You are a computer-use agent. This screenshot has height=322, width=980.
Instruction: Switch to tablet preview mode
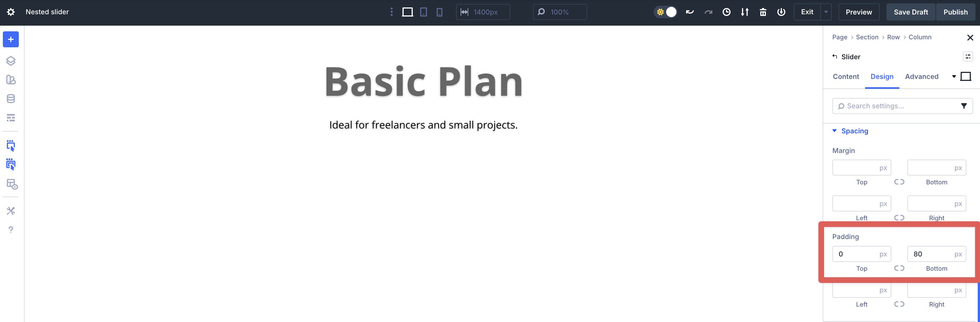click(423, 12)
